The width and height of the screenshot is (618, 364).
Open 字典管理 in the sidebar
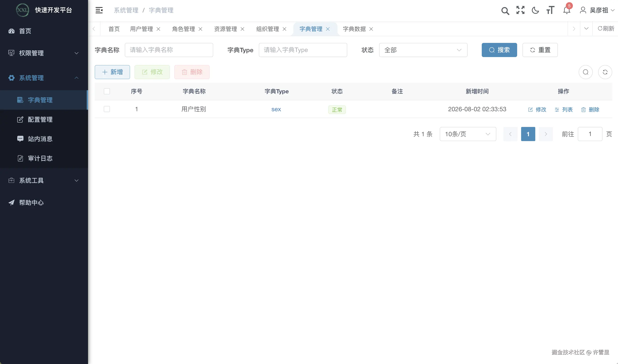tap(44, 100)
